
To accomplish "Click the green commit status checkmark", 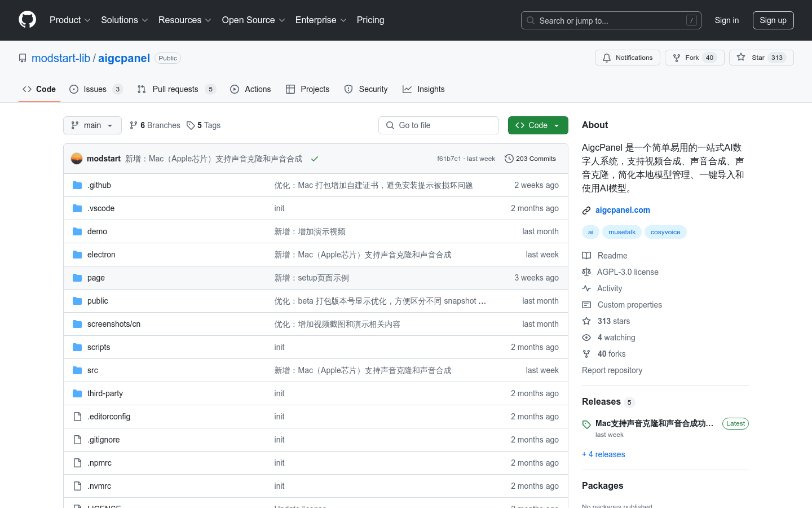I will pyautogui.click(x=315, y=159).
